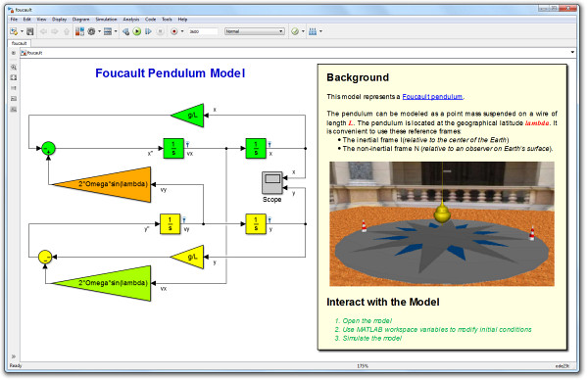Click the Back navigation arrow
Screen dimensions: 588x380
tap(43, 31)
